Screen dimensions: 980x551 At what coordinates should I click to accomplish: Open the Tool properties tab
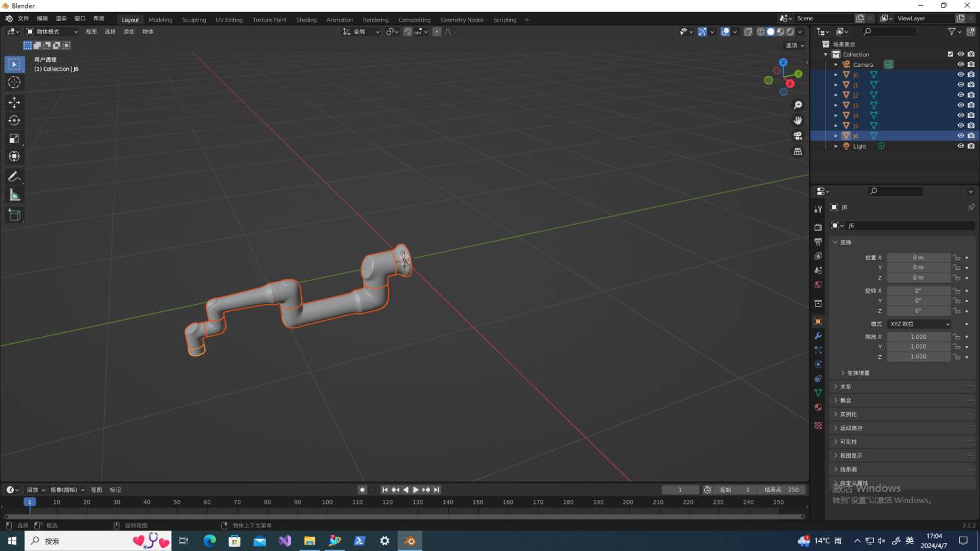(818, 209)
